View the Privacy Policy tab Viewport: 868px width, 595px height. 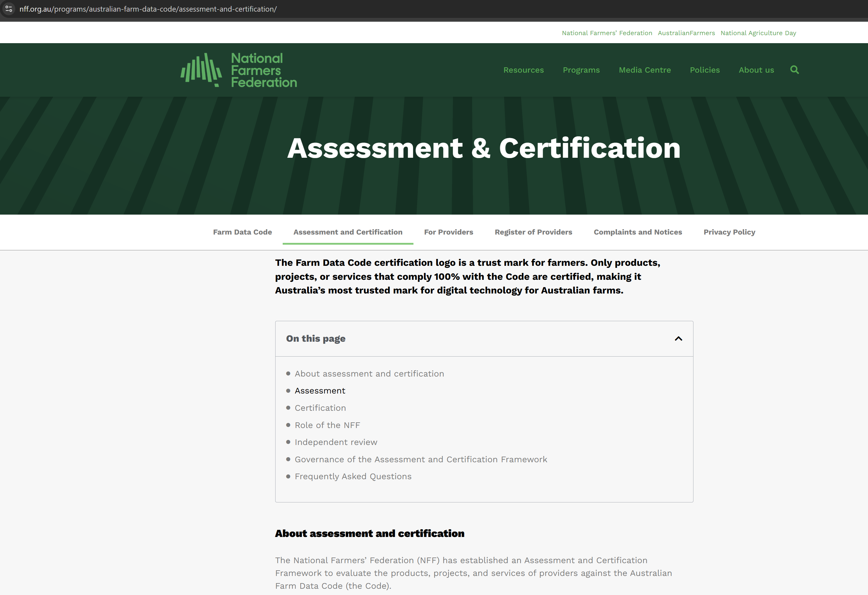tap(729, 232)
